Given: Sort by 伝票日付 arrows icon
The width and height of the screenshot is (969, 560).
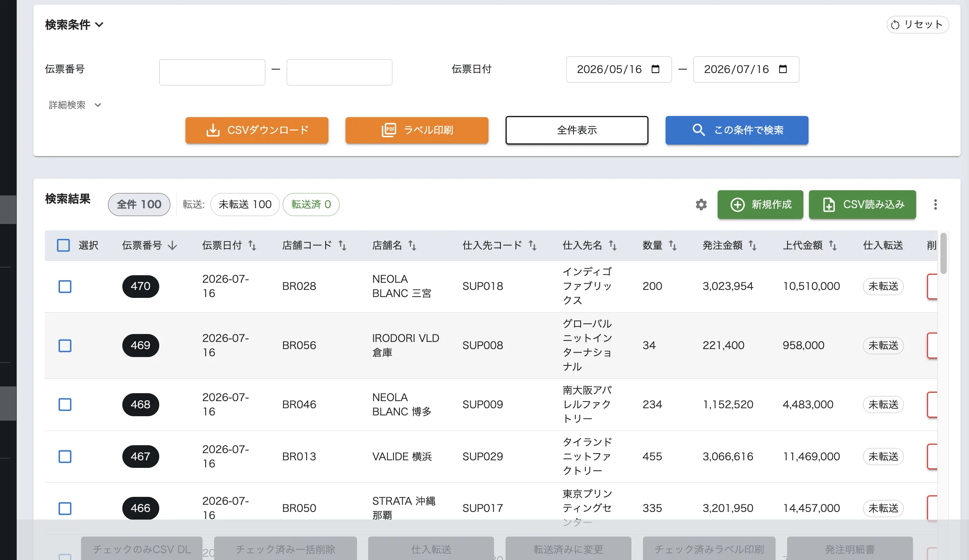Looking at the screenshot, I should [252, 245].
